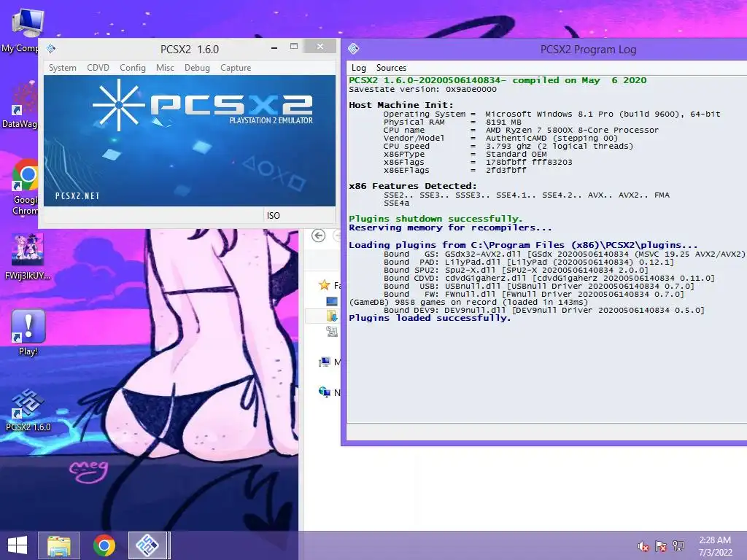747x560 pixels.
Task: Click the PCSX2 version compile line in log
Action: coord(498,80)
